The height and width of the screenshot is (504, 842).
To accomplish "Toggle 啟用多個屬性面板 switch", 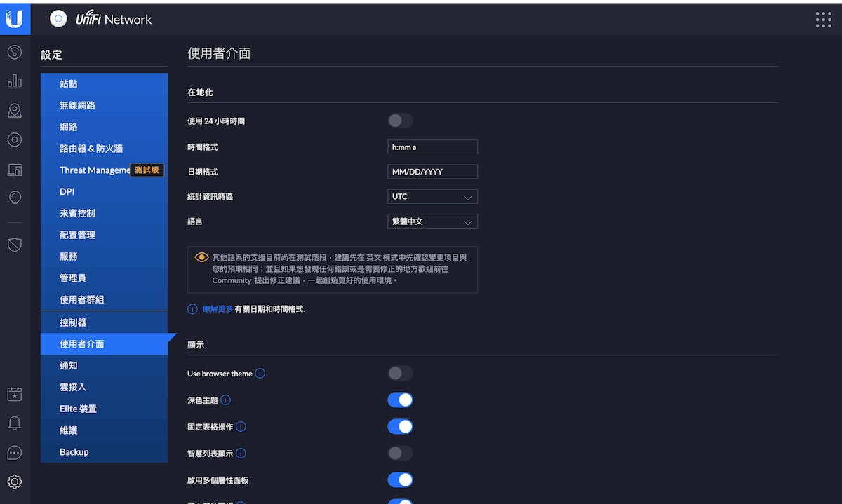I will click(400, 480).
